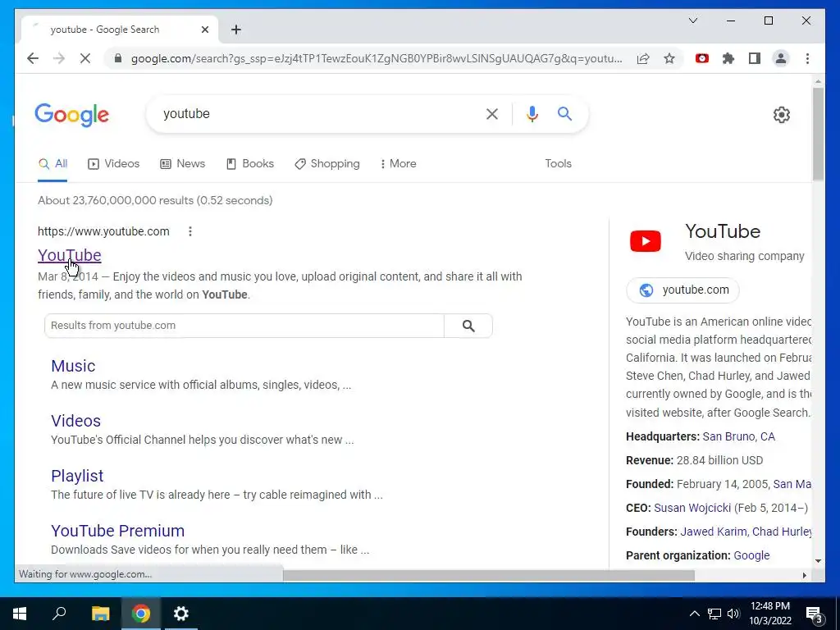Open File Explorer from taskbar
Screen dimensions: 840x630
[x=100, y=614]
